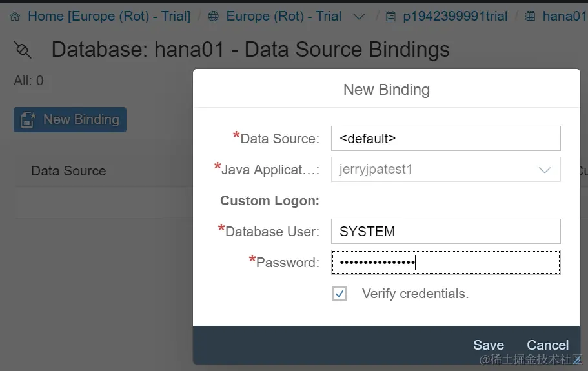Viewport: 588px width, 371px height.
Task: Save the new binding
Action: coord(489,345)
